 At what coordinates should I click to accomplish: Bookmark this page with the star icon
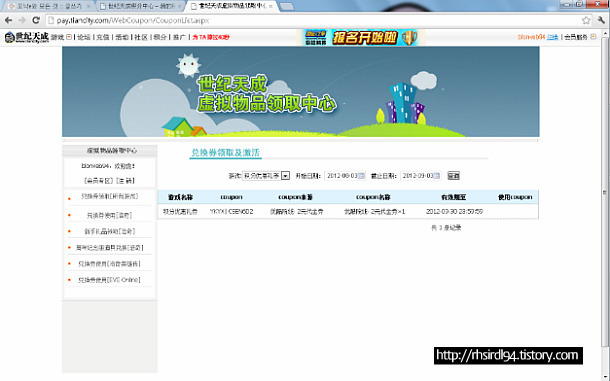point(586,20)
